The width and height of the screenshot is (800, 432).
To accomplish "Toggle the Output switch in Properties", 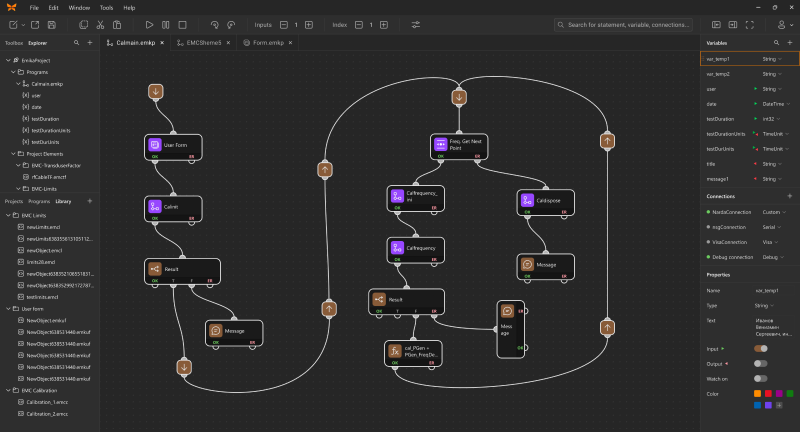I will (762, 363).
